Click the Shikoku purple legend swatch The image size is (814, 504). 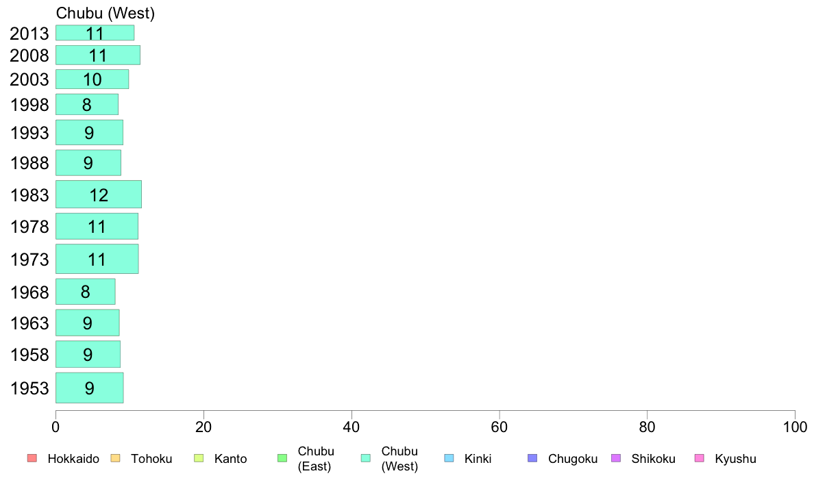[616, 458]
